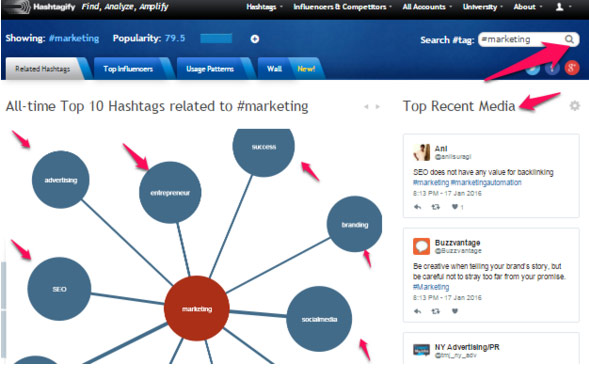Open the user account menu icon
This screenshot has width=589, height=376.
560,7
